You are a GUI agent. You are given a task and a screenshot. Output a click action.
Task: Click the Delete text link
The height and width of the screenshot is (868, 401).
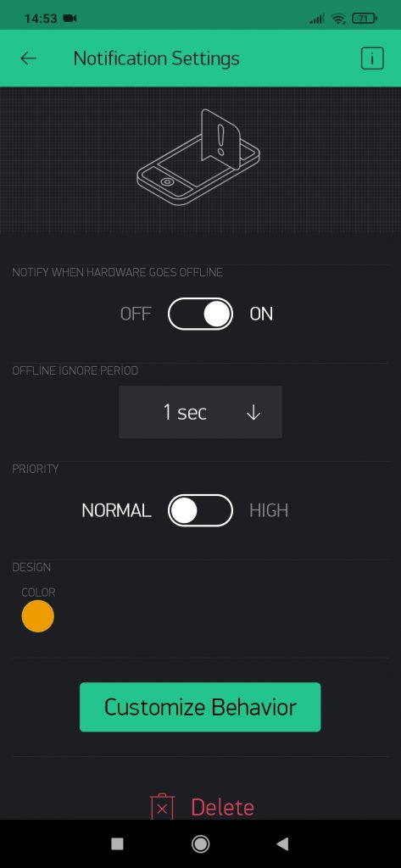coord(223,807)
